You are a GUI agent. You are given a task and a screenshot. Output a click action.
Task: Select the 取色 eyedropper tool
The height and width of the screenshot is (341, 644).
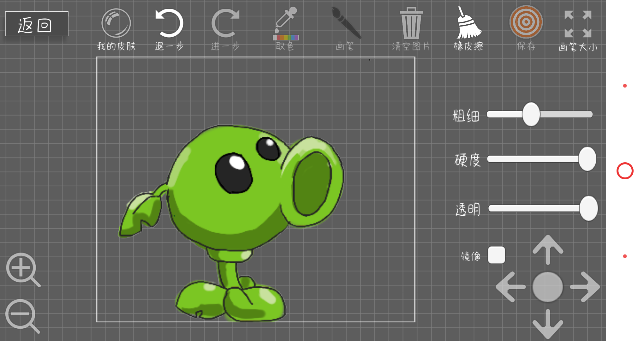[x=285, y=29]
